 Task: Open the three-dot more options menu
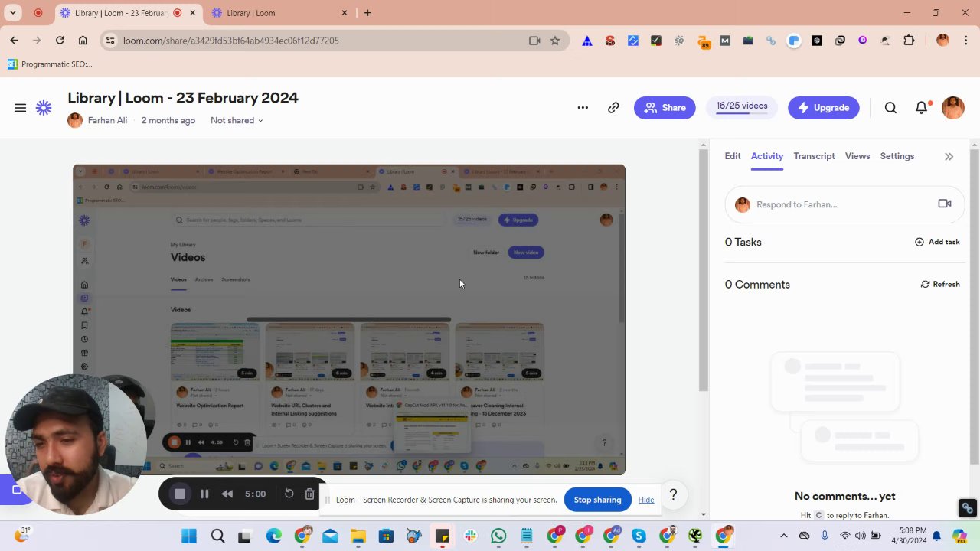tap(583, 108)
